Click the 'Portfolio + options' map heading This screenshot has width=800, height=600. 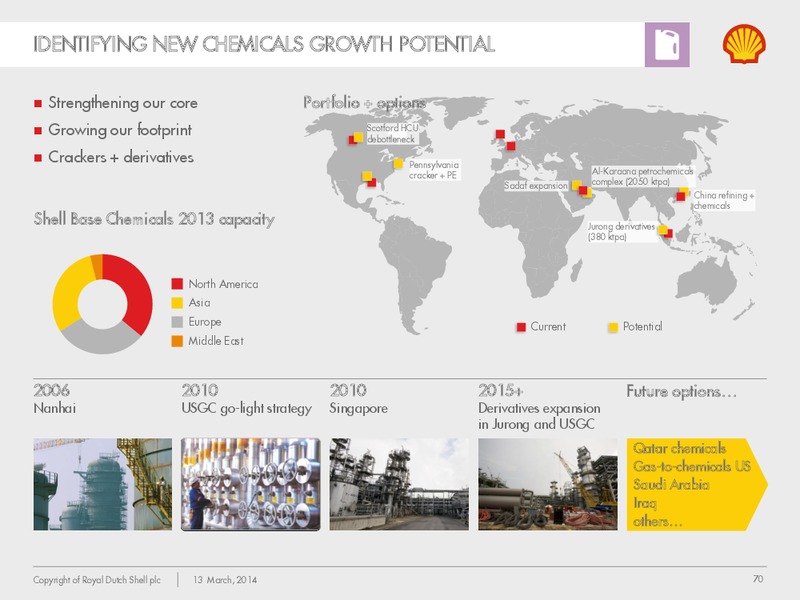tap(364, 103)
